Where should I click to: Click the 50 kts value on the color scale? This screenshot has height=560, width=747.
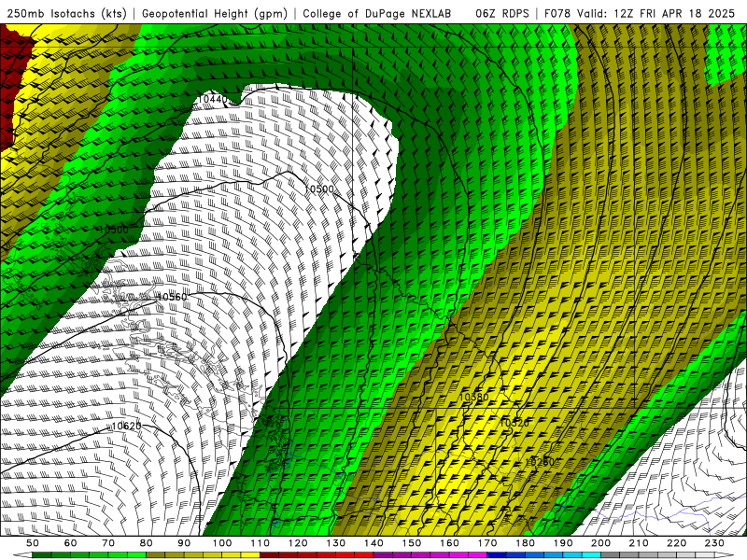click(x=33, y=543)
